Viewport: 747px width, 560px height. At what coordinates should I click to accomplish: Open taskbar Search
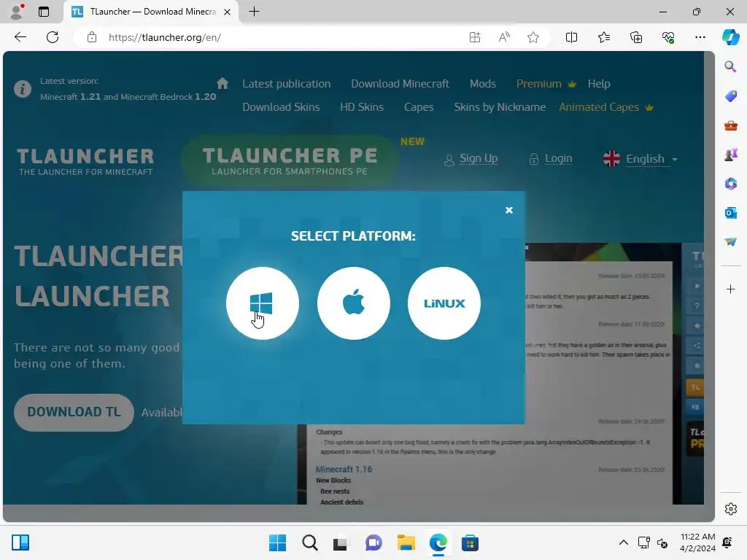coord(309,542)
